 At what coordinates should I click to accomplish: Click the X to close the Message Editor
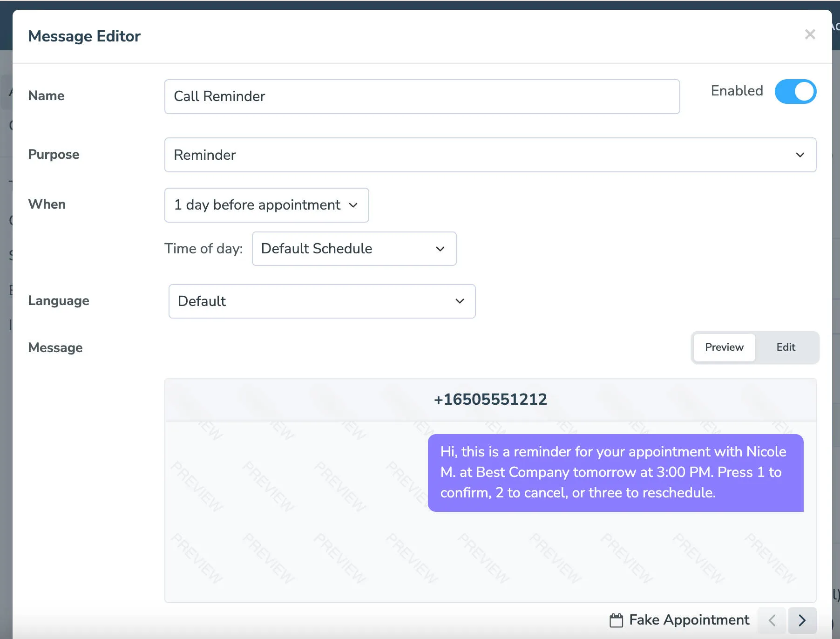(810, 34)
